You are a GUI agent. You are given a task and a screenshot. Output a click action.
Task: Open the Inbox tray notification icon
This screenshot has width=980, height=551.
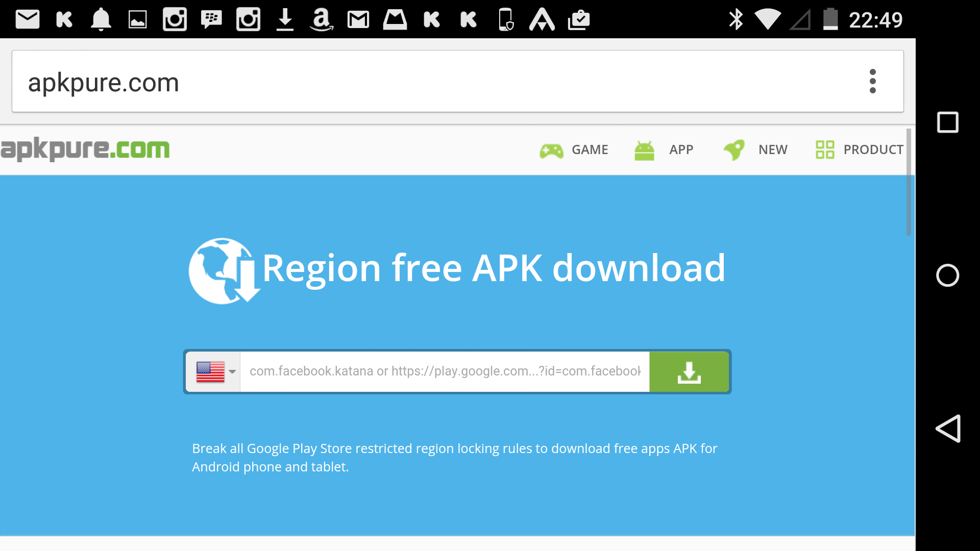(395, 20)
